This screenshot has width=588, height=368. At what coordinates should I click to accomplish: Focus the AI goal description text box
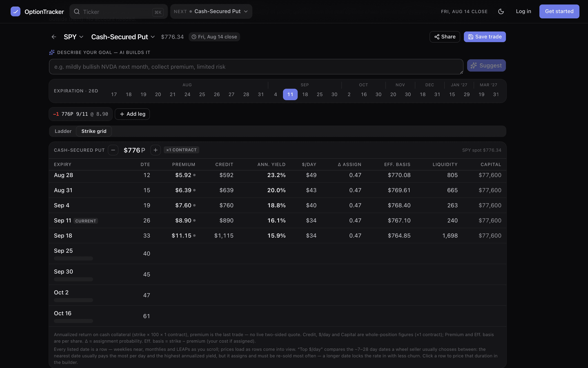pyautogui.click(x=256, y=67)
